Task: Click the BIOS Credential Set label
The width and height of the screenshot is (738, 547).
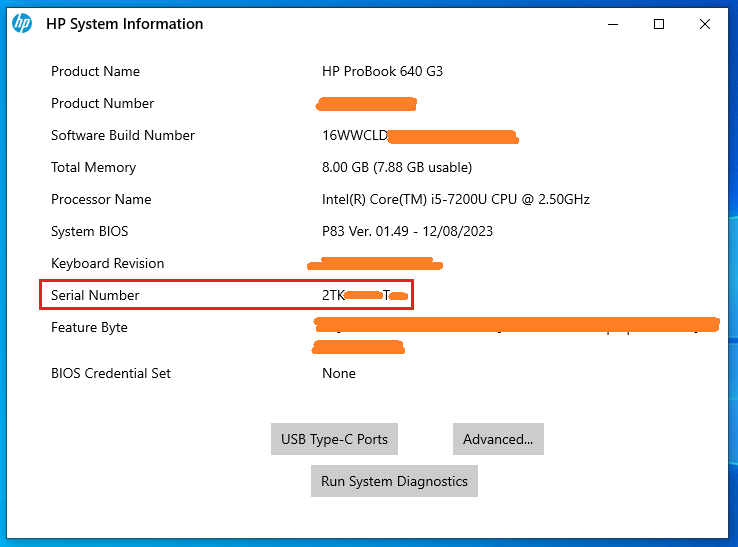Action: tap(111, 373)
